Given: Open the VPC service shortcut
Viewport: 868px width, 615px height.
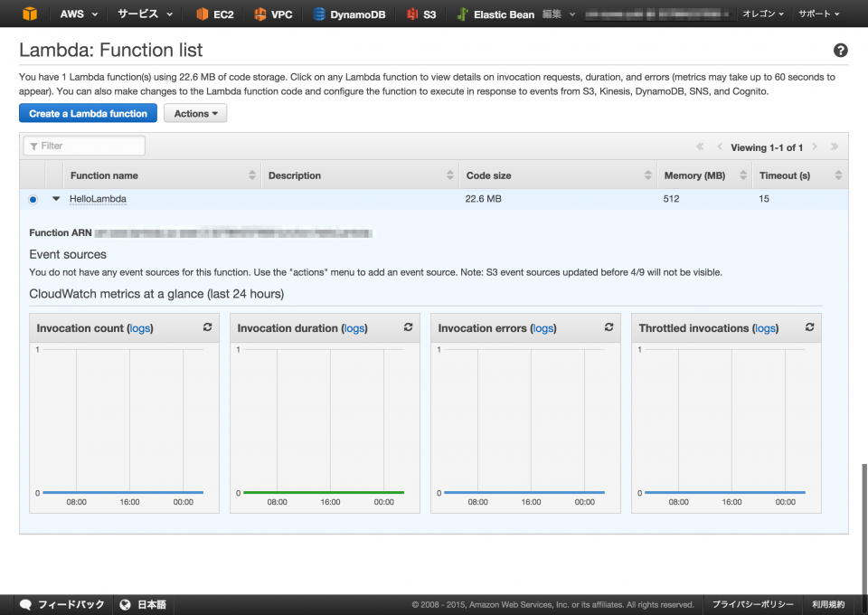Looking at the screenshot, I should pyautogui.click(x=273, y=14).
